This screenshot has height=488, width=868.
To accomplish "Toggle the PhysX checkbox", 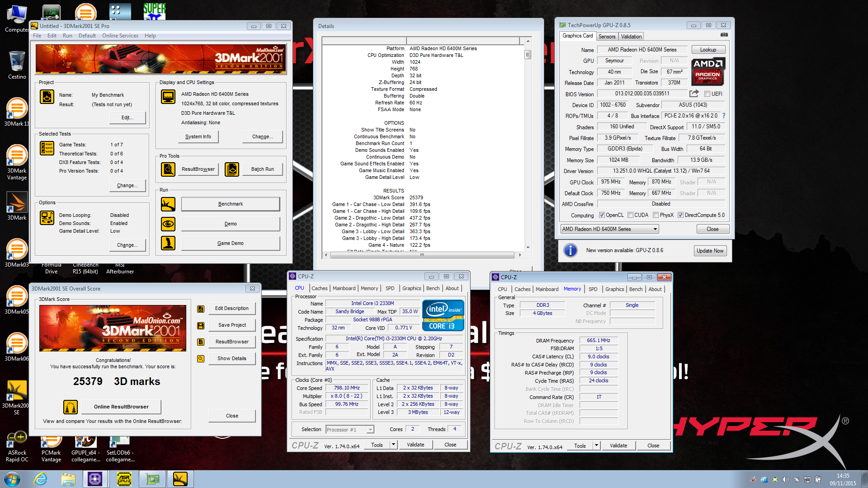I will point(656,215).
